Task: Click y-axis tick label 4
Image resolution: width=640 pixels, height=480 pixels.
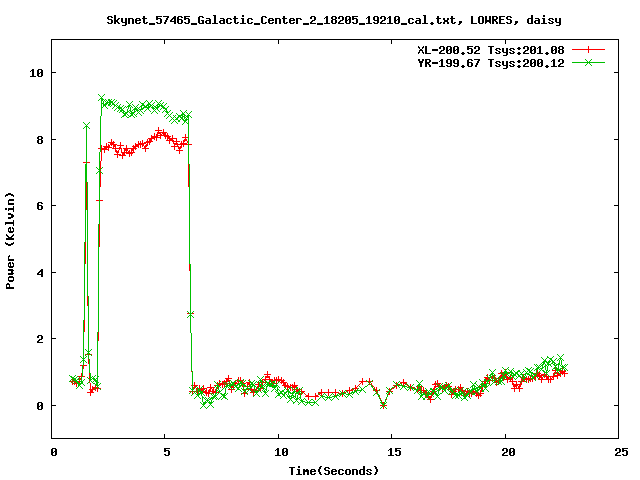Action: pyautogui.click(x=40, y=273)
